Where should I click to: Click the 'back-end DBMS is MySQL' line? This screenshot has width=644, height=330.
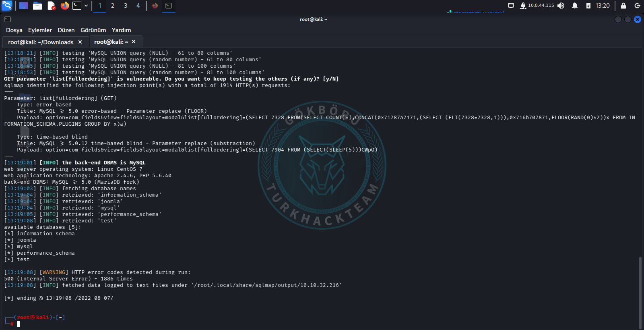75,163
